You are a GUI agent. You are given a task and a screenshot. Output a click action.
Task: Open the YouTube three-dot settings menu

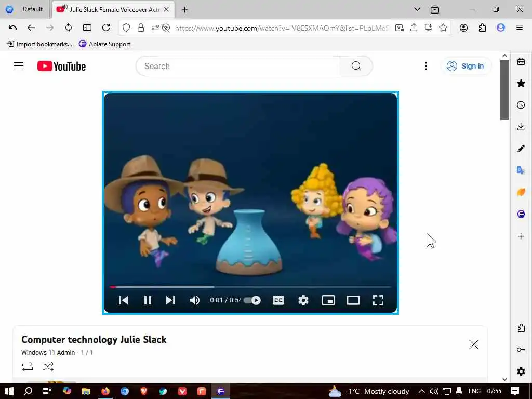pyautogui.click(x=426, y=66)
